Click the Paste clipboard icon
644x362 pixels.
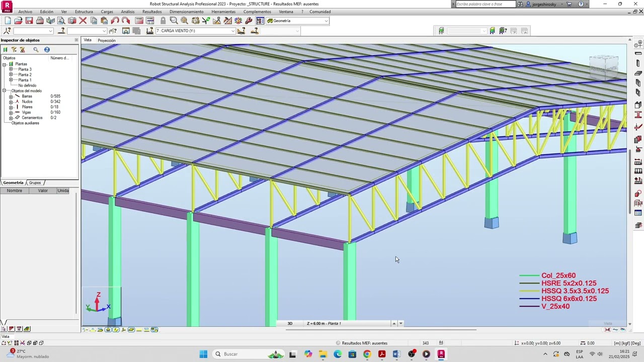pyautogui.click(x=104, y=21)
